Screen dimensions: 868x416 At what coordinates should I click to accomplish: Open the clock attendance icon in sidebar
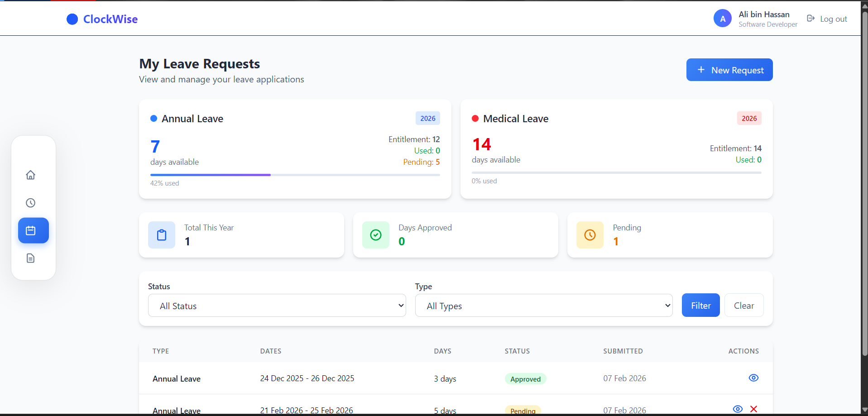pyautogui.click(x=30, y=203)
